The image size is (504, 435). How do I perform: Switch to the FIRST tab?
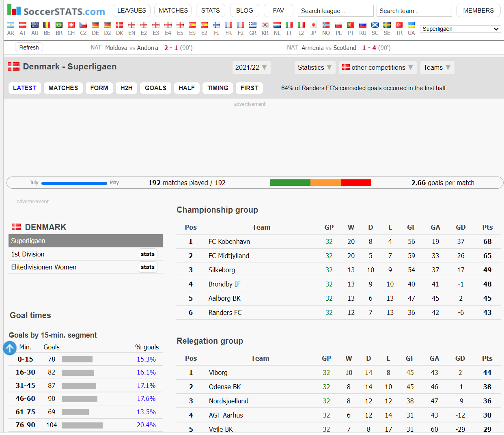click(250, 88)
